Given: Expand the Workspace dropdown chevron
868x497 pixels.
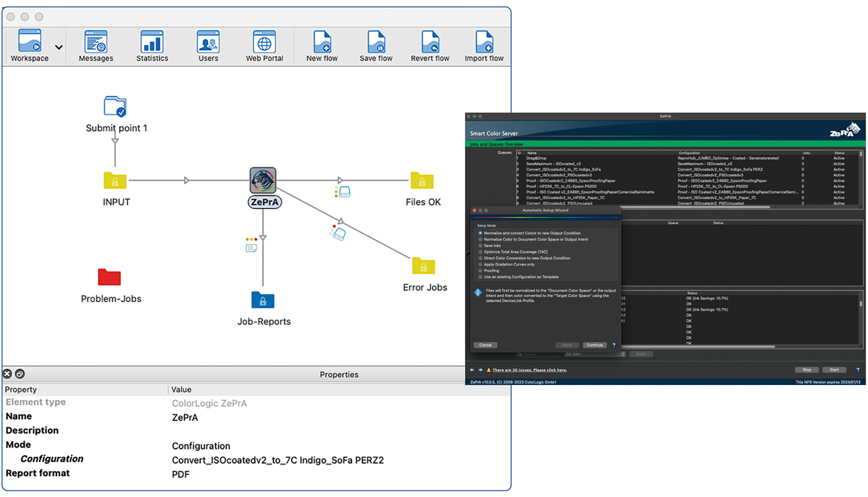Looking at the screenshot, I should (x=58, y=47).
